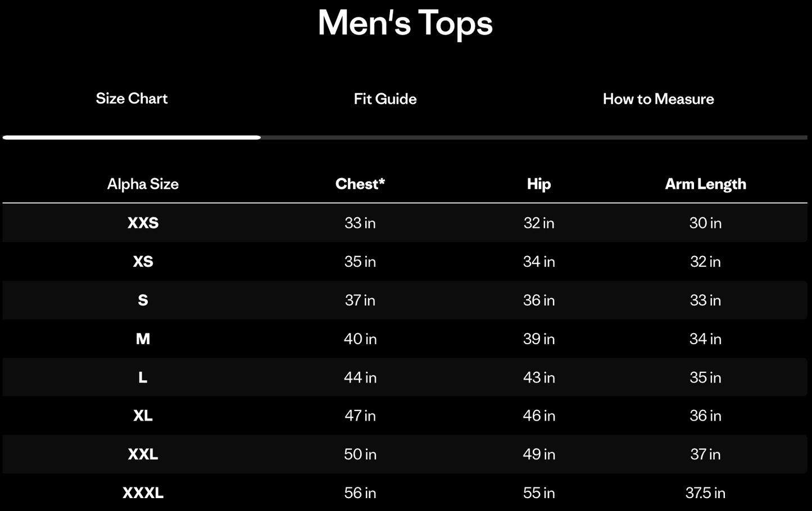Image resolution: width=812 pixels, height=511 pixels.
Task: Click the Alpha Size column header
Action: coord(142,184)
